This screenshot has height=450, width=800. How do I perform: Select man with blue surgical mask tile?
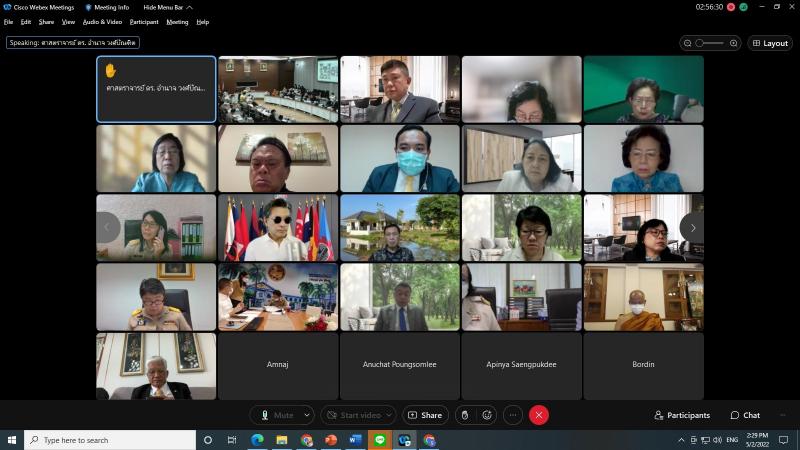pyautogui.click(x=399, y=159)
